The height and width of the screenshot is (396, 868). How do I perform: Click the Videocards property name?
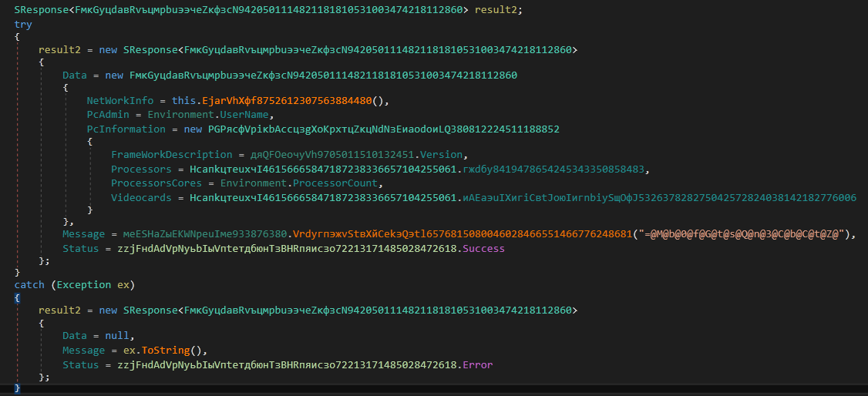pyautogui.click(x=141, y=198)
